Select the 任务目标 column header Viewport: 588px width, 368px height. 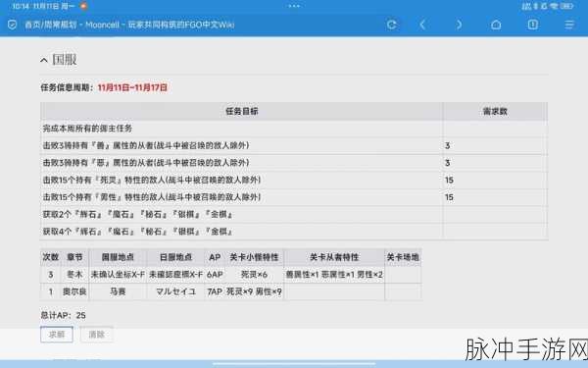(x=241, y=111)
